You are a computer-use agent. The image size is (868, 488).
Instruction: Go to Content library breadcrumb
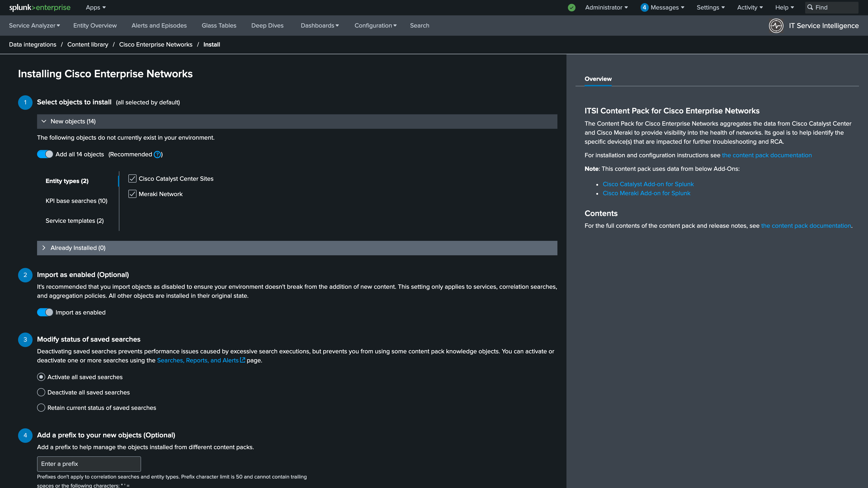pyautogui.click(x=88, y=45)
